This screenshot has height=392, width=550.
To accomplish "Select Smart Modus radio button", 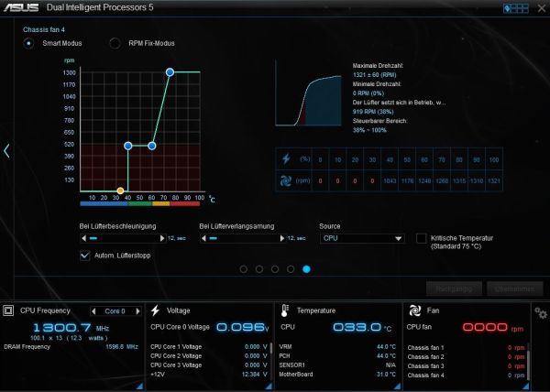I will (28, 43).
